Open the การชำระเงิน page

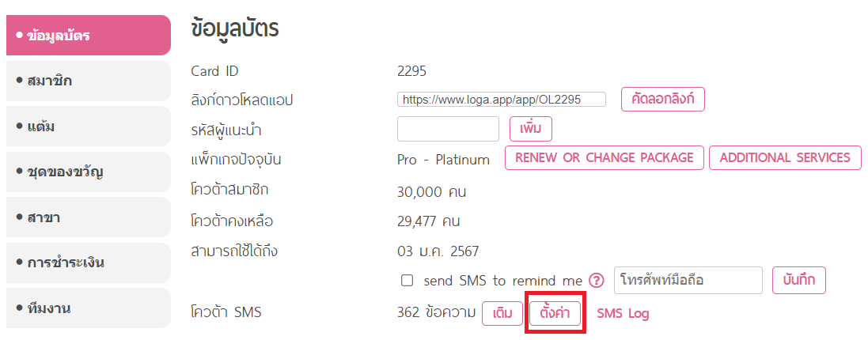coord(89,263)
